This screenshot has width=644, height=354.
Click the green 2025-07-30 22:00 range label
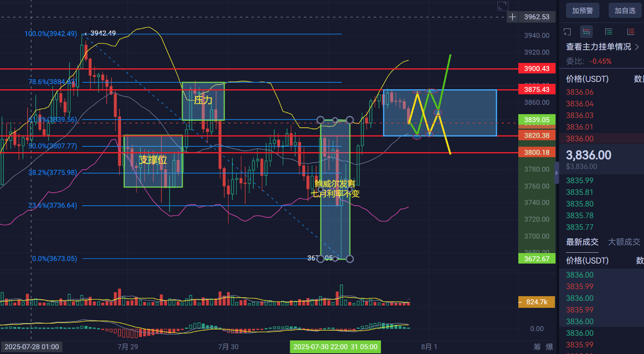[335, 347]
